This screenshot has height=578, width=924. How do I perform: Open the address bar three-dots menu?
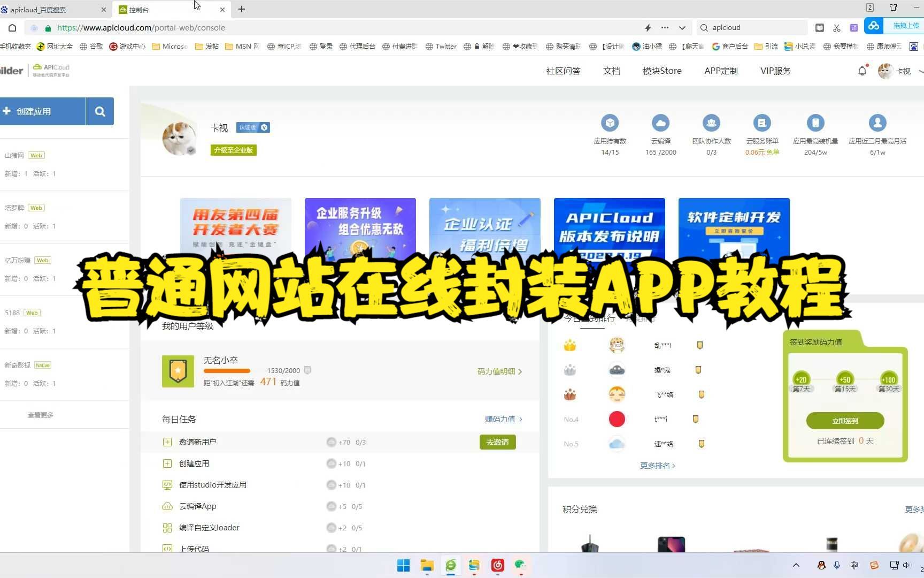pyautogui.click(x=665, y=28)
